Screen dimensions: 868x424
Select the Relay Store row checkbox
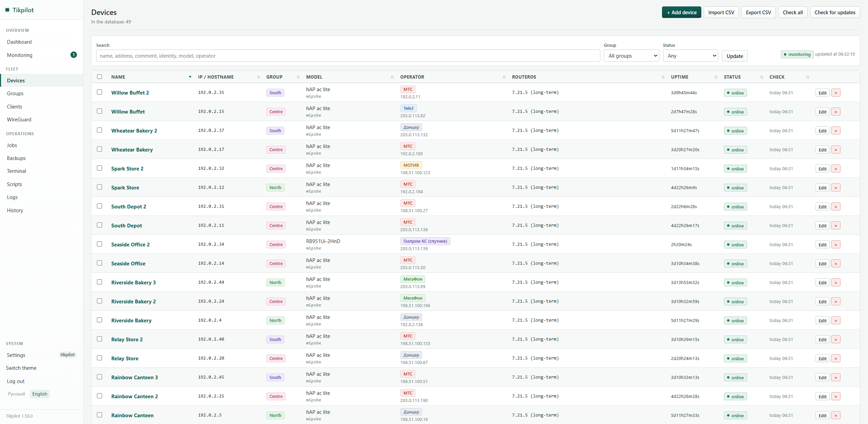(100, 358)
